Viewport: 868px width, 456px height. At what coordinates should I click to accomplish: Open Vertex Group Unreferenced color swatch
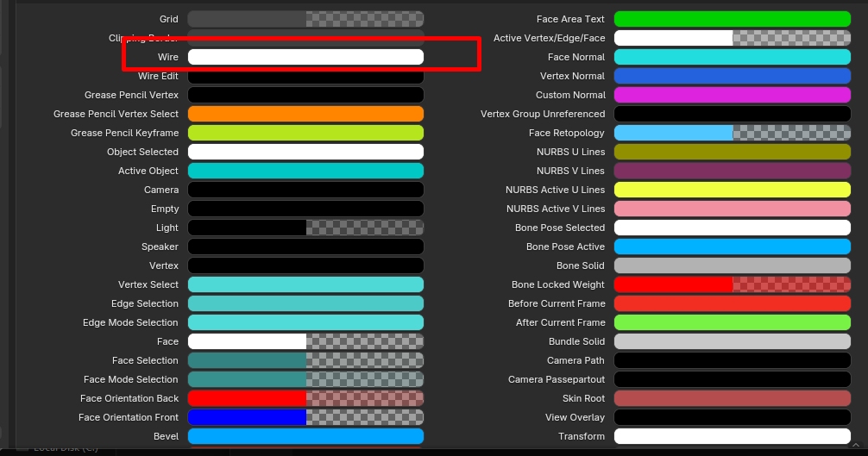733,114
